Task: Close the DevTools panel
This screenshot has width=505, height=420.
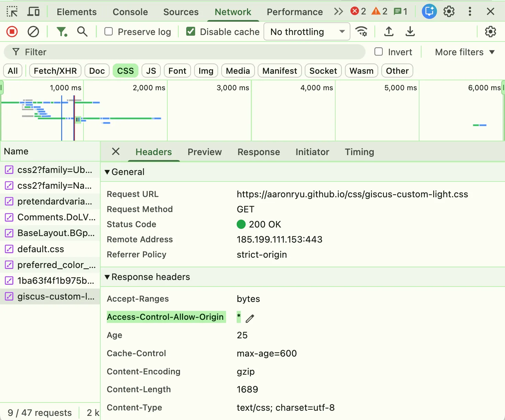Action: [491, 12]
